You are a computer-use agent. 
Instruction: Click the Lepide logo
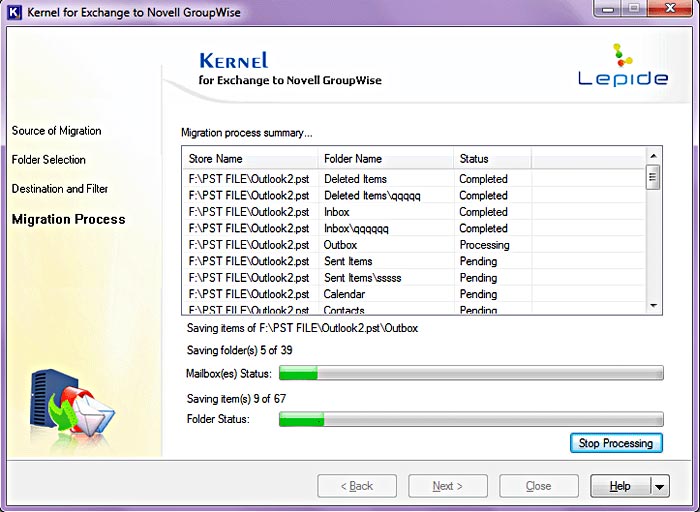(623, 65)
